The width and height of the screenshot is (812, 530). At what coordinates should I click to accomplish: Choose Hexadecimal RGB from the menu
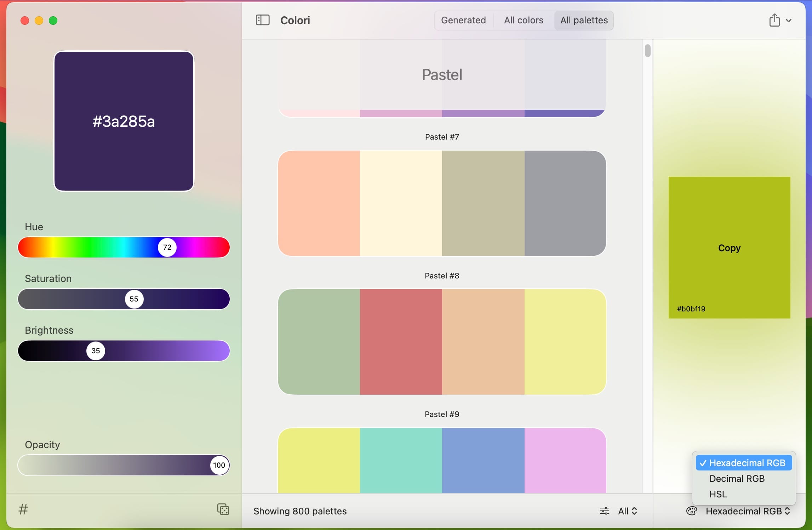[x=744, y=463]
